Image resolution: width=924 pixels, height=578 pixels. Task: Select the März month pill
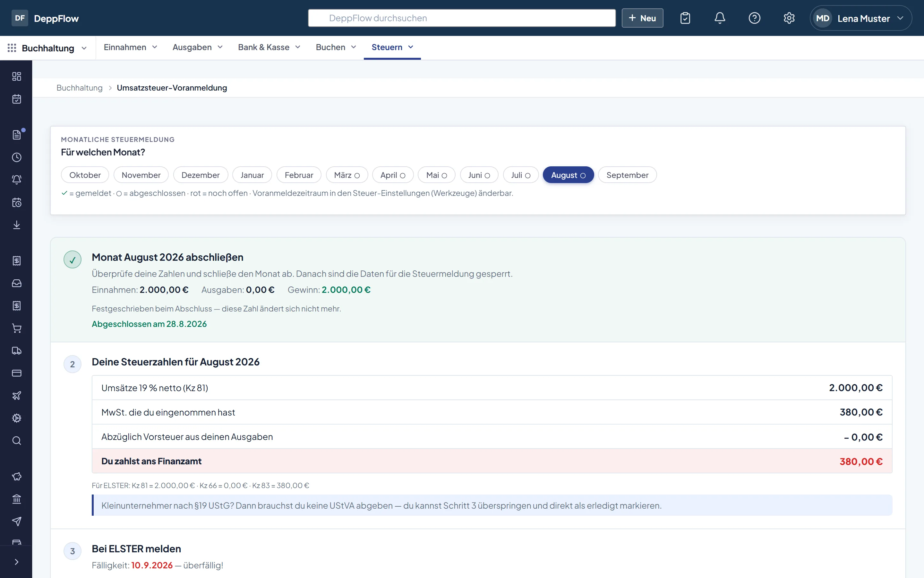coord(347,175)
